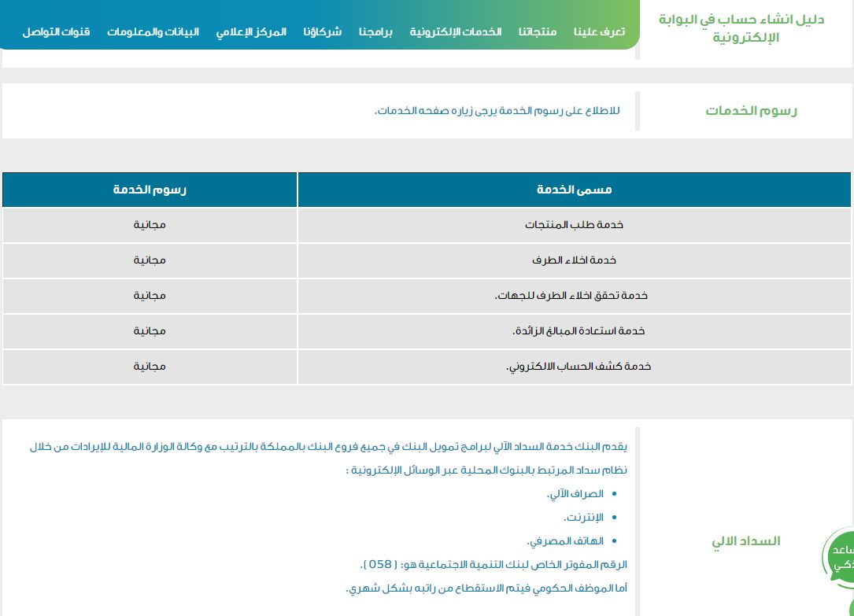This screenshot has width=854, height=616.
Task: Click 'مجانية' in the 'خدمة كشف الحساب الالكتروني' row
Action: (x=150, y=367)
